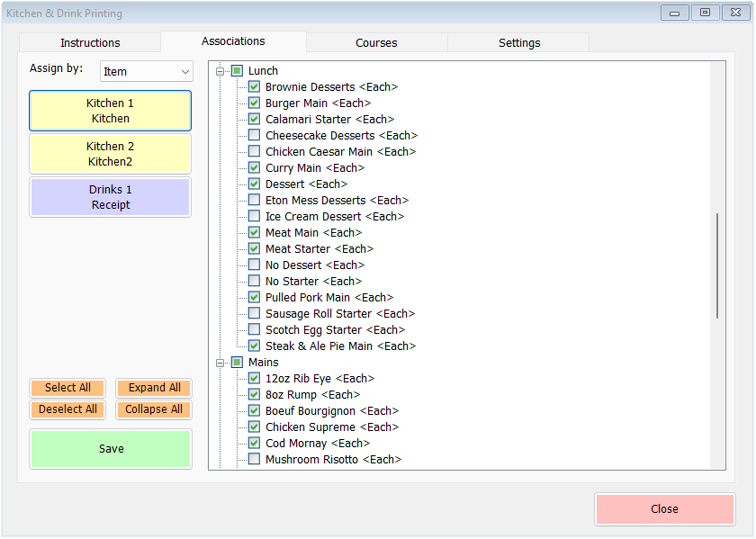The height and width of the screenshot is (539, 756).
Task: Click Save to apply associations
Action: (110, 448)
